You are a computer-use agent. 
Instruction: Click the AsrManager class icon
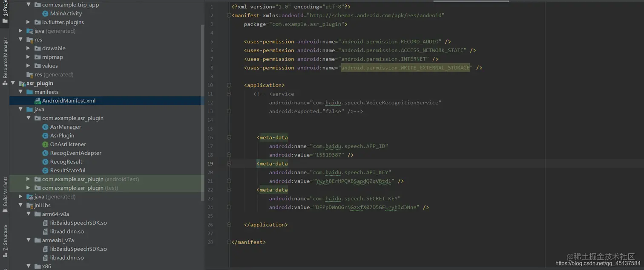click(x=46, y=127)
